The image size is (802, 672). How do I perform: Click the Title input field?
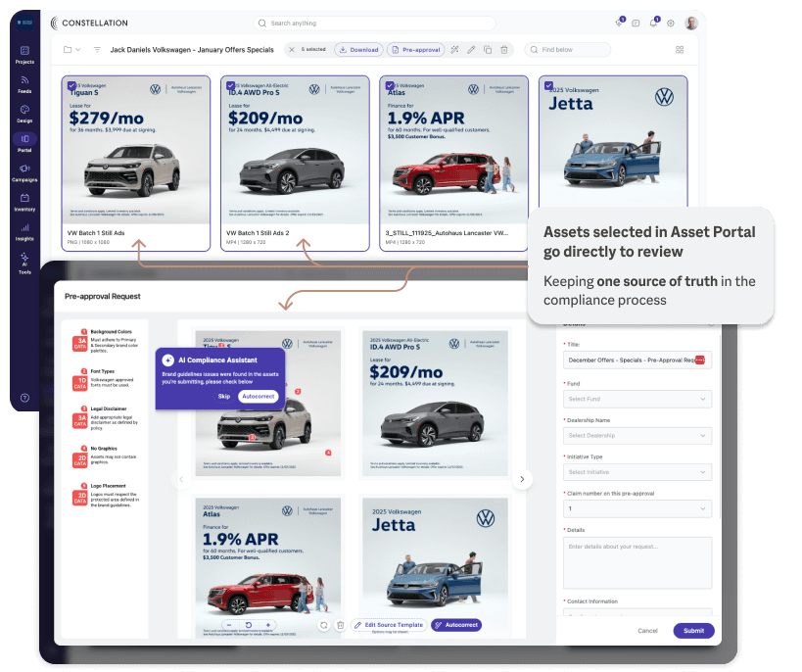(x=637, y=360)
